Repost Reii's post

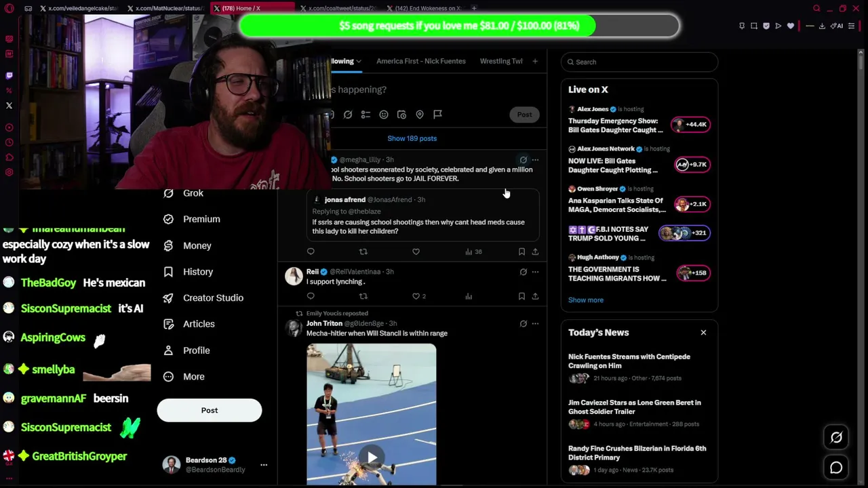[x=363, y=296]
